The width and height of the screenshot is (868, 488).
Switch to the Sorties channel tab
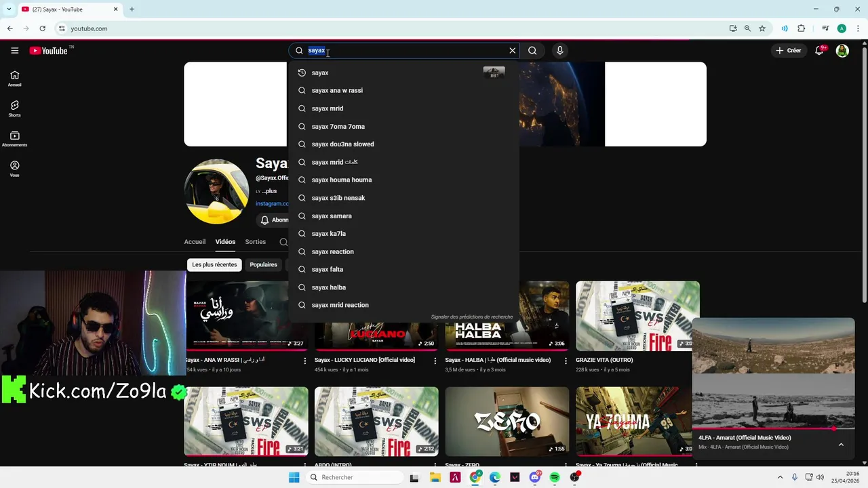pos(255,242)
